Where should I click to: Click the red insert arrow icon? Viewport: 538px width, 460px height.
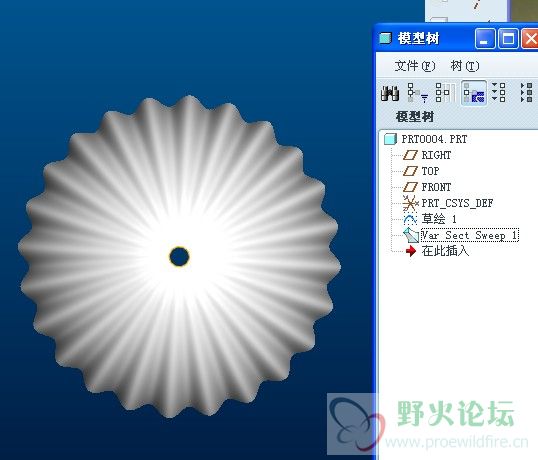pos(410,251)
